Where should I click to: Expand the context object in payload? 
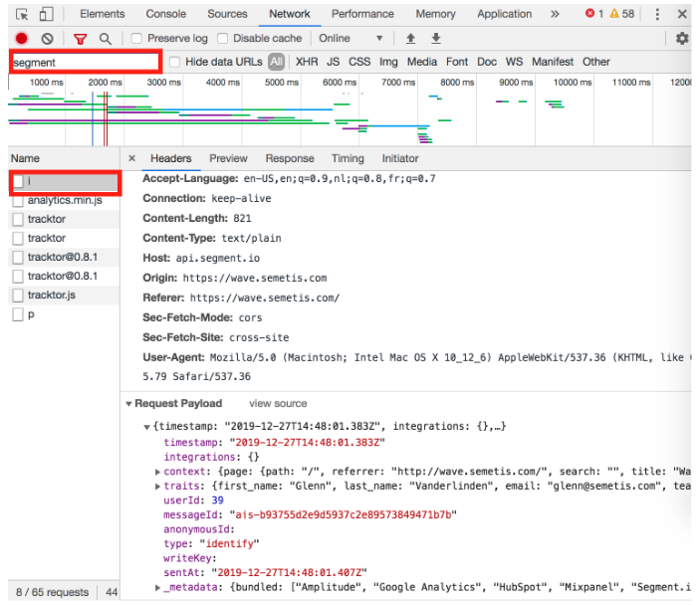coord(159,471)
